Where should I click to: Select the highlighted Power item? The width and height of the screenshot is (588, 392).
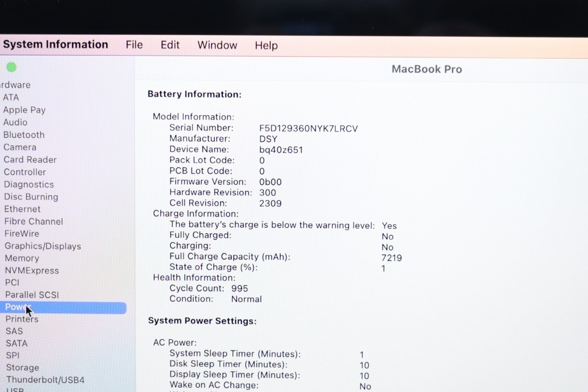(x=63, y=307)
